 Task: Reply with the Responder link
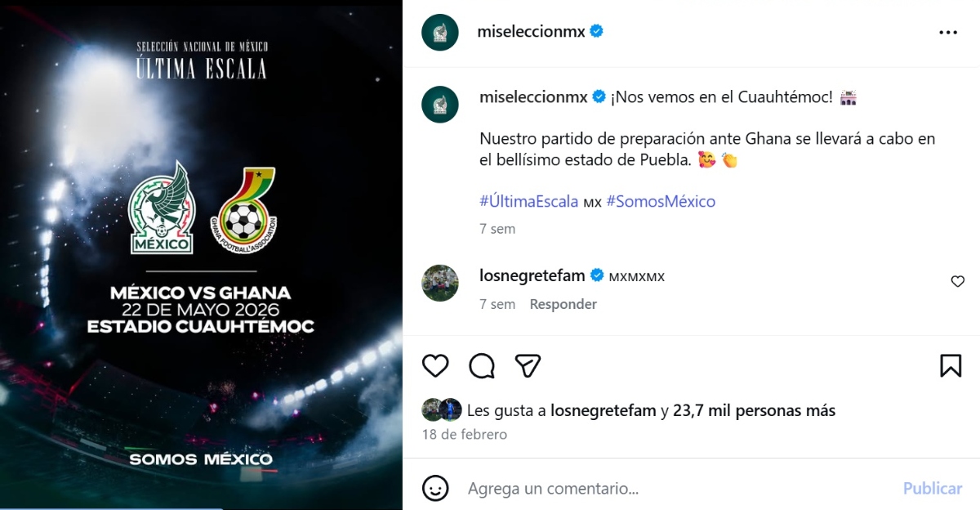(x=563, y=304)
